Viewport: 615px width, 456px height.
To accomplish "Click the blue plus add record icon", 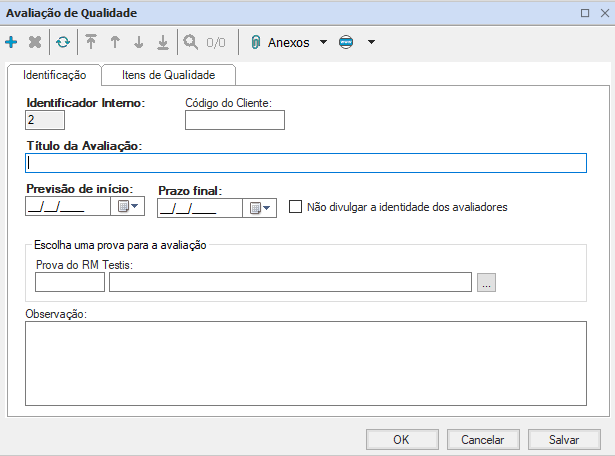I will [11, 43].
